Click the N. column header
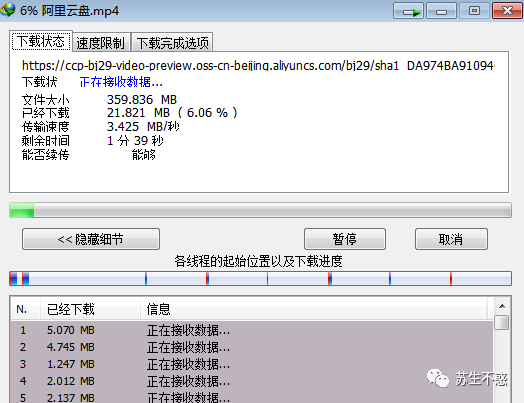The image size is (524, 403). [25, 309]
